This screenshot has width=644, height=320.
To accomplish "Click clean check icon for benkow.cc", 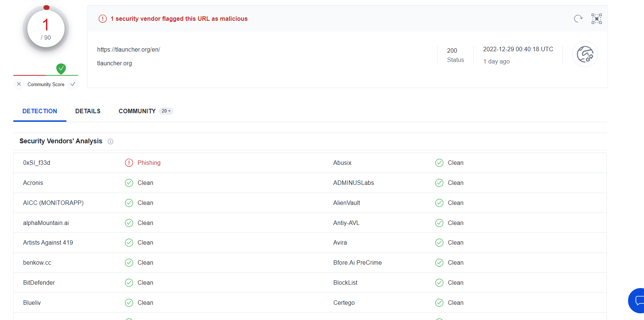I will tap(129, 263).
